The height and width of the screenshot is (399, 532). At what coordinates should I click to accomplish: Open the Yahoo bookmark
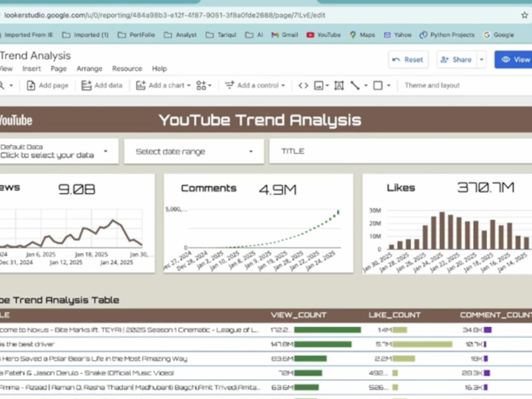[x=397, y=35]
